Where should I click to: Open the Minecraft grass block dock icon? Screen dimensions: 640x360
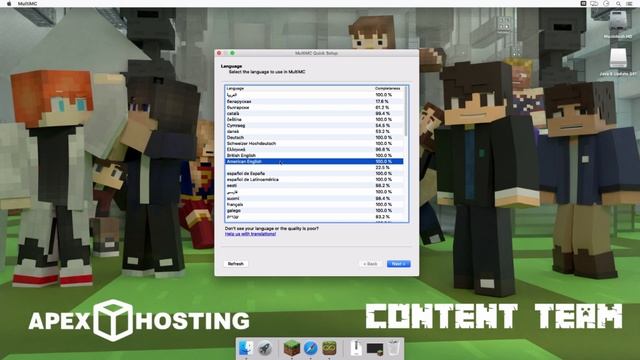291,348
